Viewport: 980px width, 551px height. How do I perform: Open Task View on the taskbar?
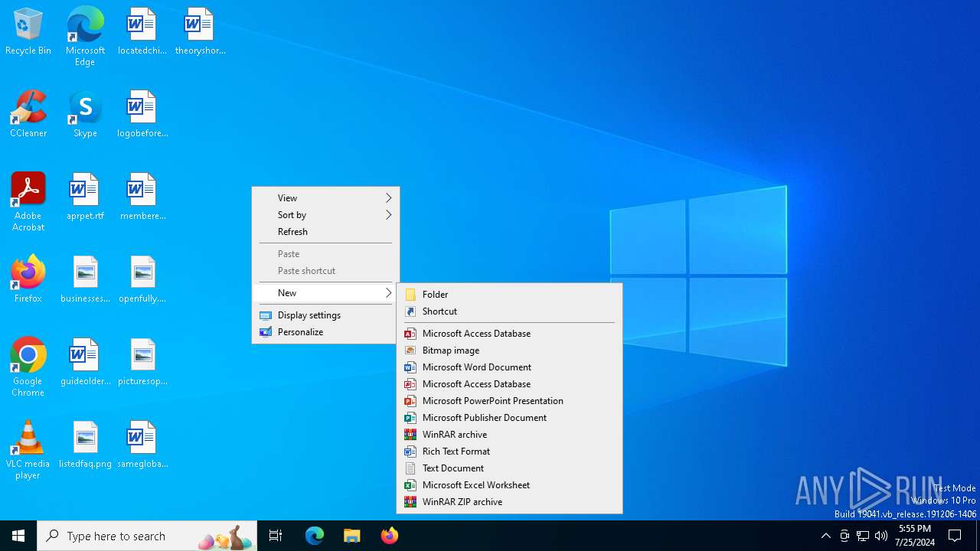tap(276, 536)
